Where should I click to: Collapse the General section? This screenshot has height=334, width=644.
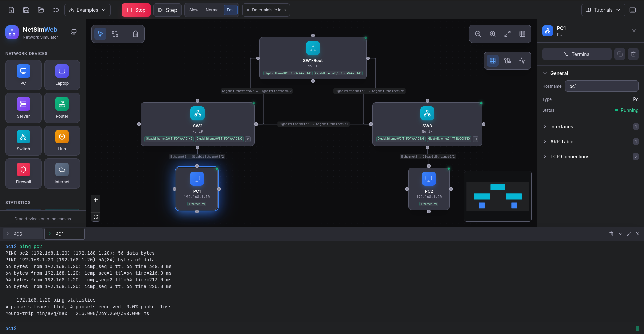click(x=590, y=73)
